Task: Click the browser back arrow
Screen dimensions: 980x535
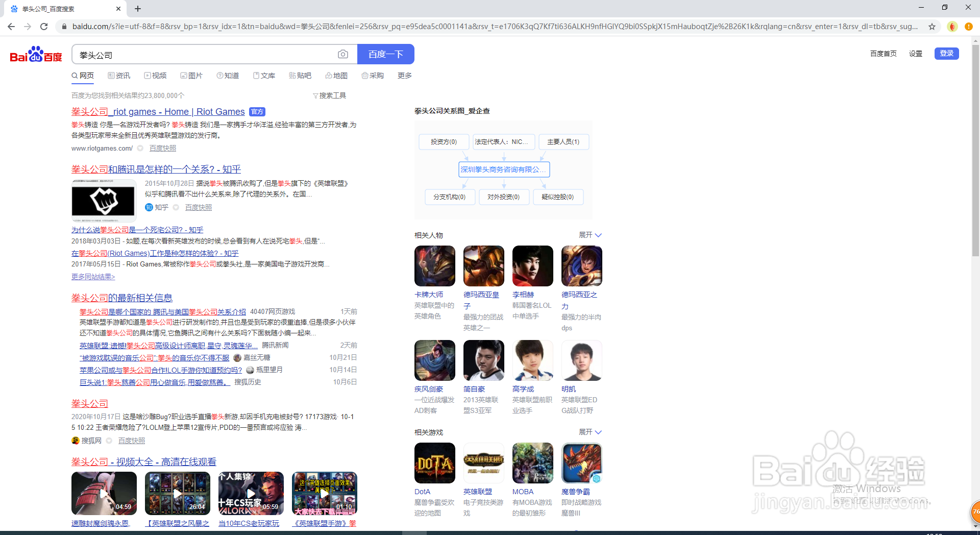Action: click(11, 27)
